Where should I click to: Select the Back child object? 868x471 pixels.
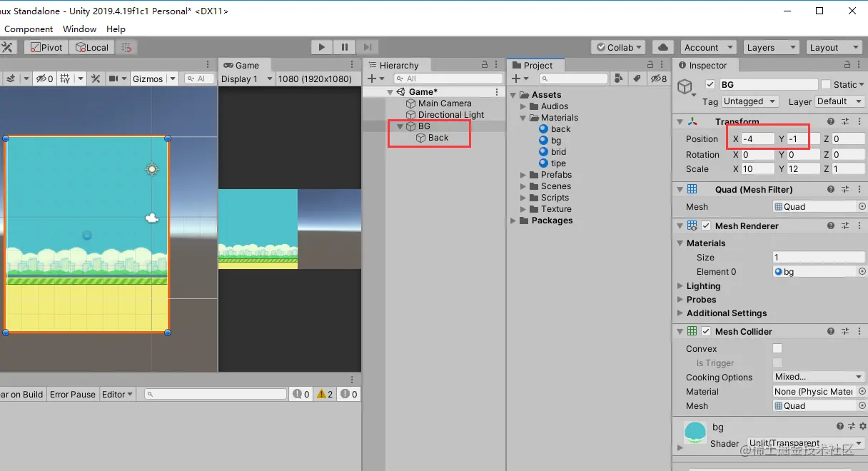pos(438,138)
